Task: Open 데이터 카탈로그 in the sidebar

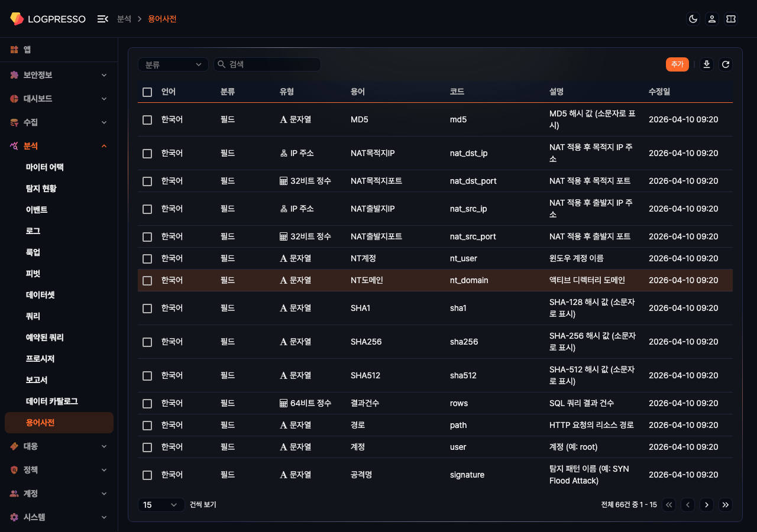Action: [52, 401]
